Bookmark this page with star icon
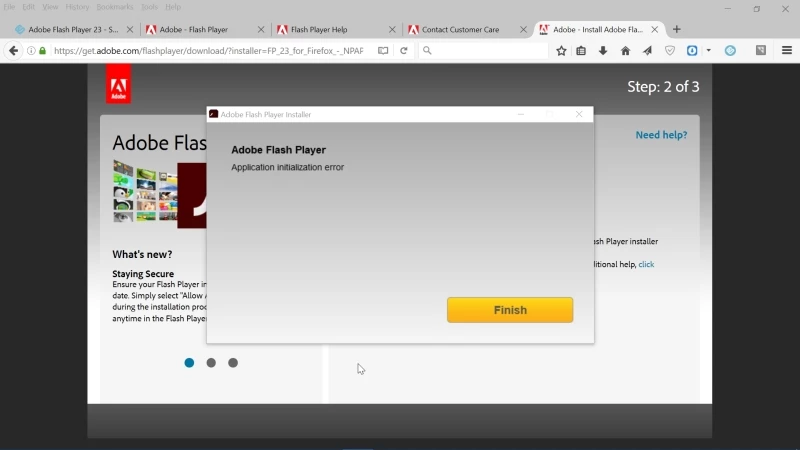The height and width of the screenshot is (450, 800). tap(561, 51)
